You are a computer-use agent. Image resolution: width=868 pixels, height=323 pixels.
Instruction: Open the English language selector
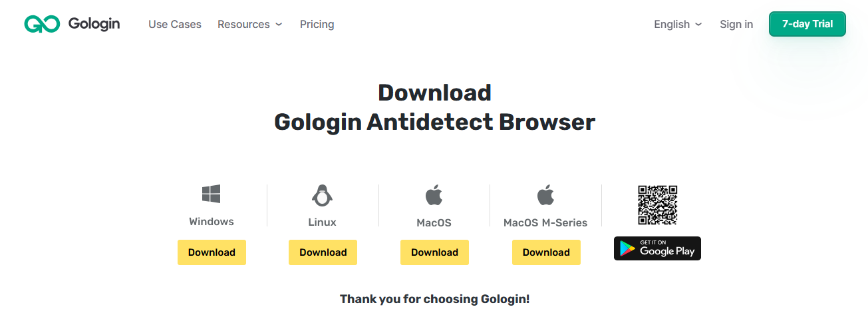tap(672, 25)
